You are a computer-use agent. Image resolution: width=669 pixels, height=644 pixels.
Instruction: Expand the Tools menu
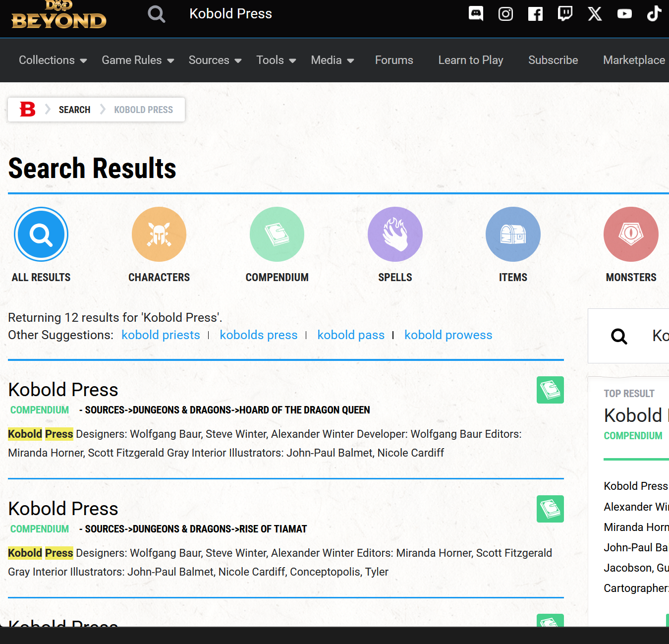pos(276,60)
